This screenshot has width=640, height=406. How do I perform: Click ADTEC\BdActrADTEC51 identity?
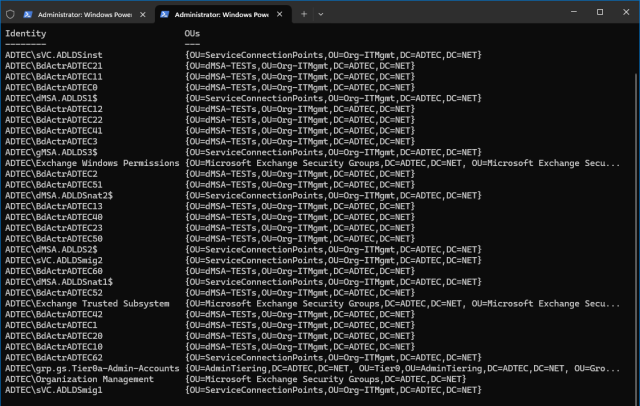tap(53, 185)
